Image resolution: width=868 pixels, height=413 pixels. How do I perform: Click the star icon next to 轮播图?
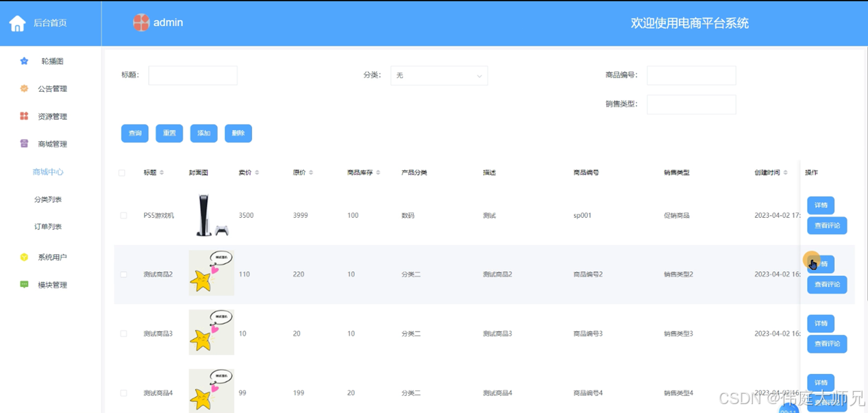24,61
